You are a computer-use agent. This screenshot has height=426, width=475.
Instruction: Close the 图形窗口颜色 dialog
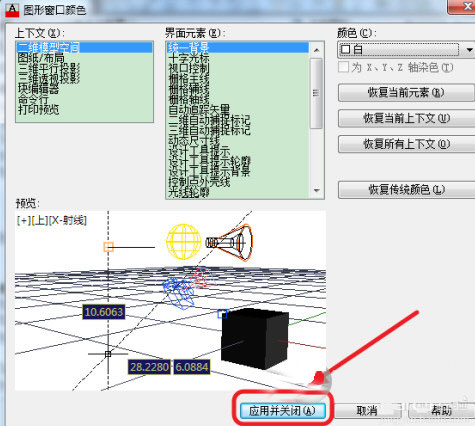(463, 7)
